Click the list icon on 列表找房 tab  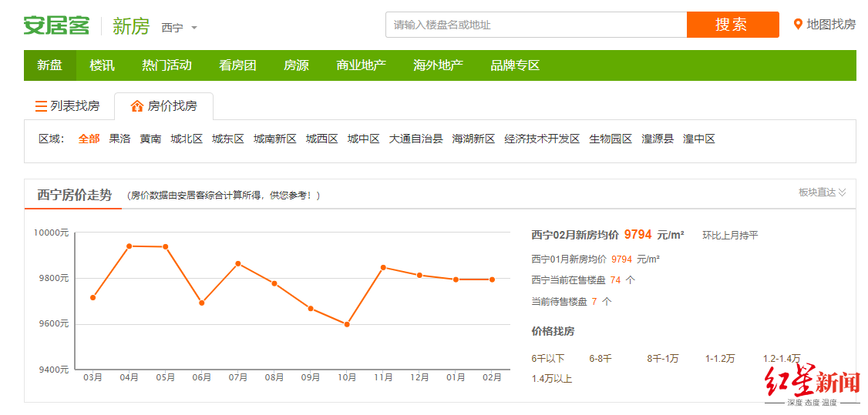click(x=41, y=106)
